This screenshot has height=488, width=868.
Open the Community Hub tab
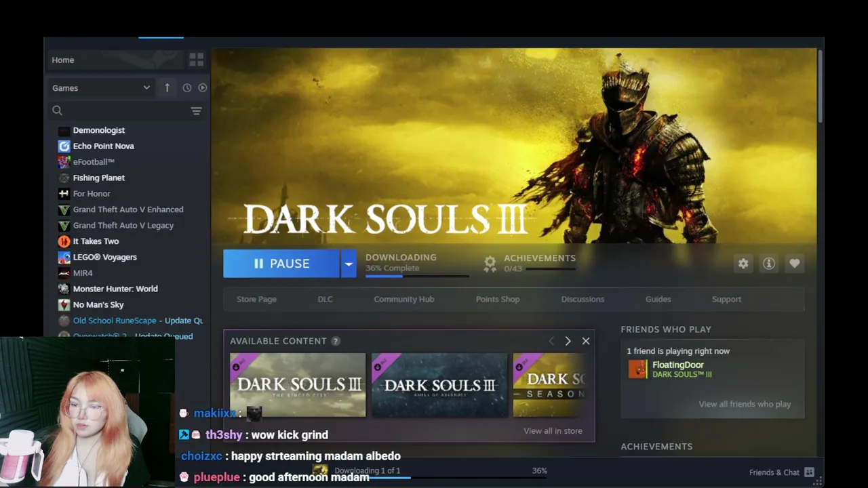(x=403, y=299)
